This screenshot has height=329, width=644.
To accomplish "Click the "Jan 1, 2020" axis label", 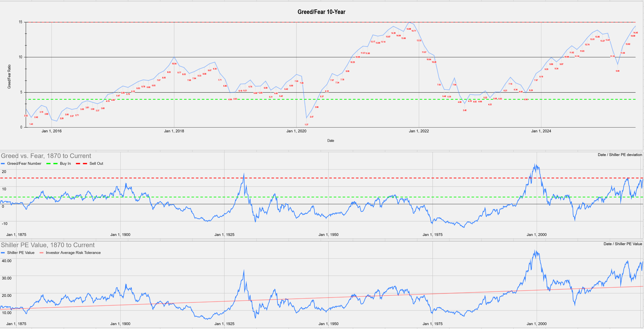I will (296, 131).
